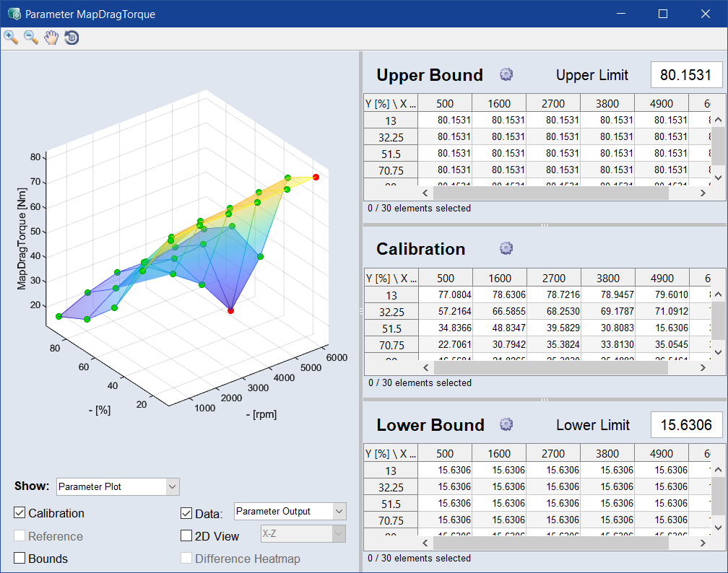Open Upper Bound settings gear

[x=506, y=74]
